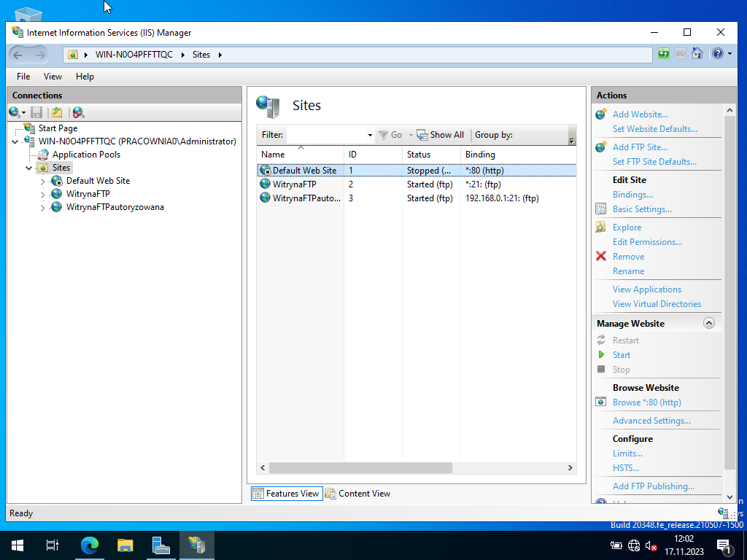The height and width of the screenshot is (560, 747).
Task: Click the Set Website Defaults... link
Action: [654, 128]
